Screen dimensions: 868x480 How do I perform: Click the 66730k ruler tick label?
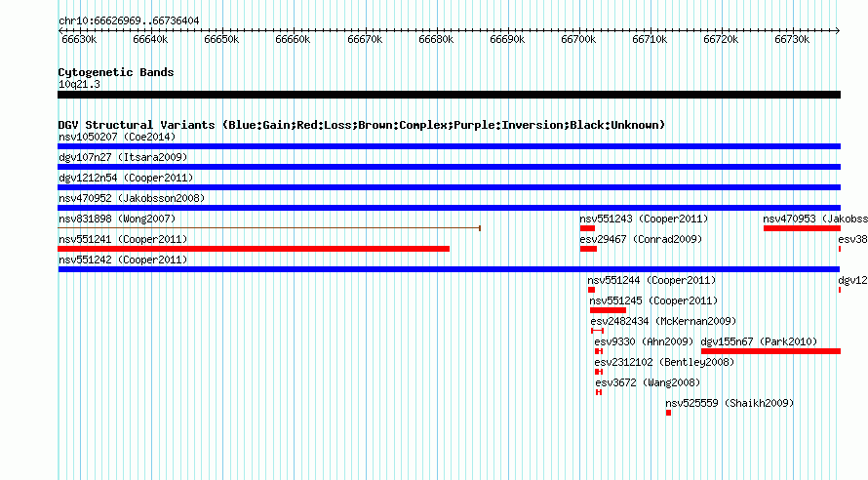(792, 39)
